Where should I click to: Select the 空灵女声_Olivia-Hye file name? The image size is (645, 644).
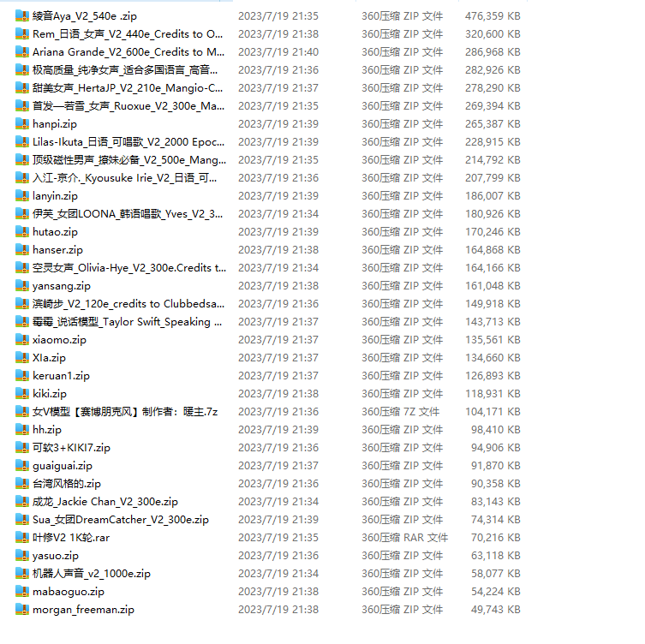(x=129, y=268)
